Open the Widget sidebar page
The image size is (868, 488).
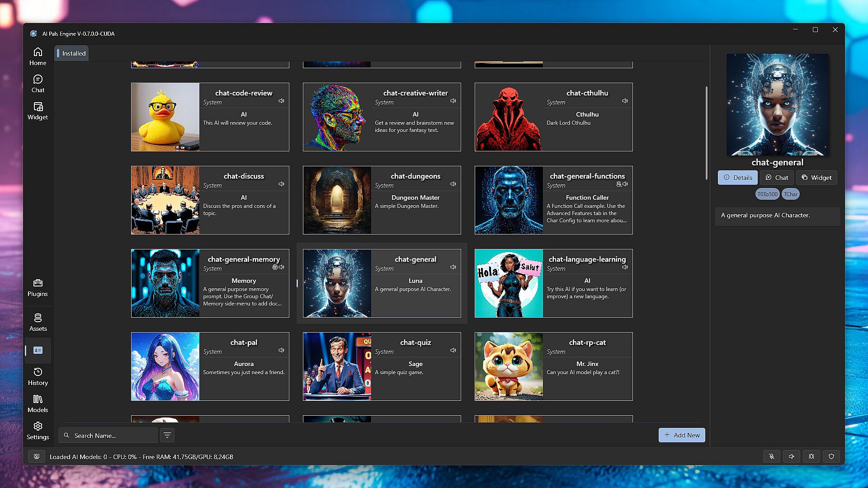click(38, 111)
